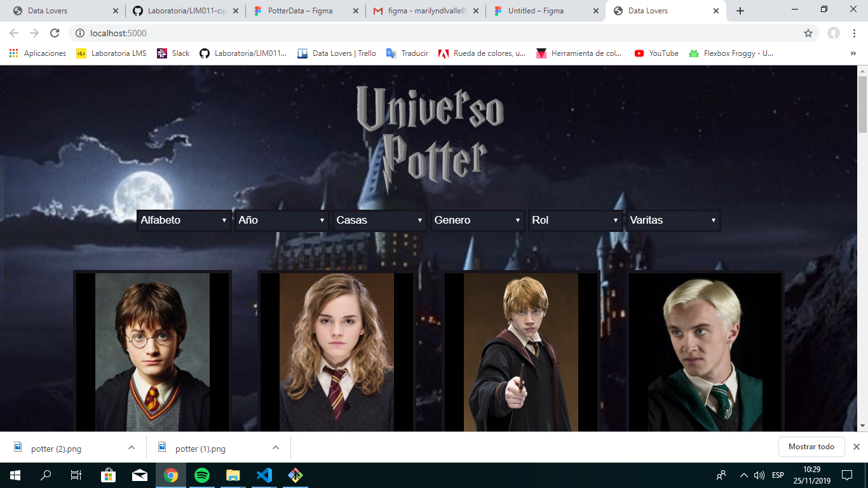
Task: Open the Traducir bookmark
Action: (407, 53)
